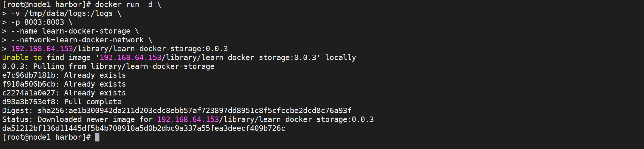The image size is (644, 149).
Task: Click the pink IP address in the Status line
Action: tap(188, 119)
